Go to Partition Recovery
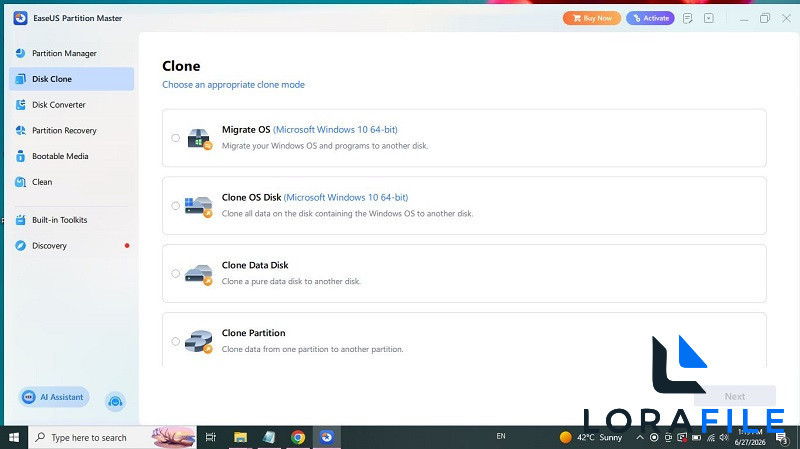 tap(71, 131)
